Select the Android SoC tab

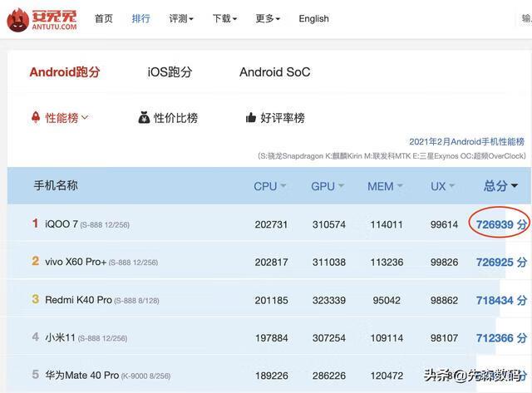pyautogui.click(x=275, y=72)
